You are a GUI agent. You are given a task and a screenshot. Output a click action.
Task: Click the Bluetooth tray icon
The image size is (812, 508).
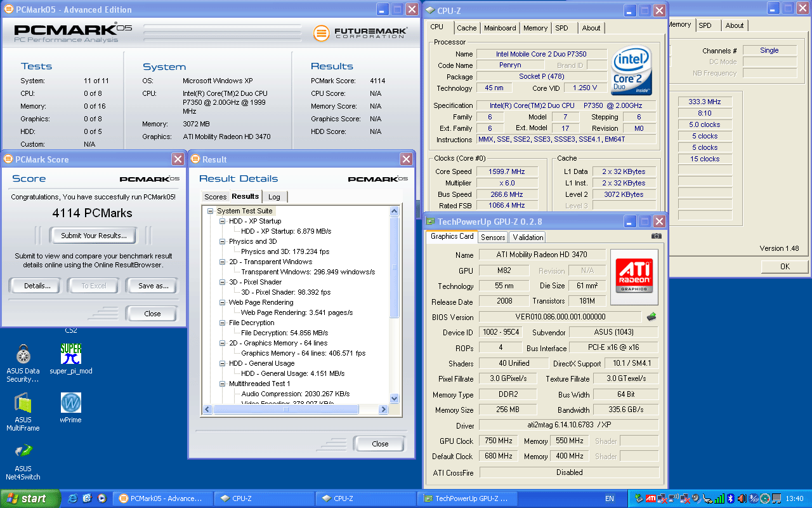coord(731,498)
